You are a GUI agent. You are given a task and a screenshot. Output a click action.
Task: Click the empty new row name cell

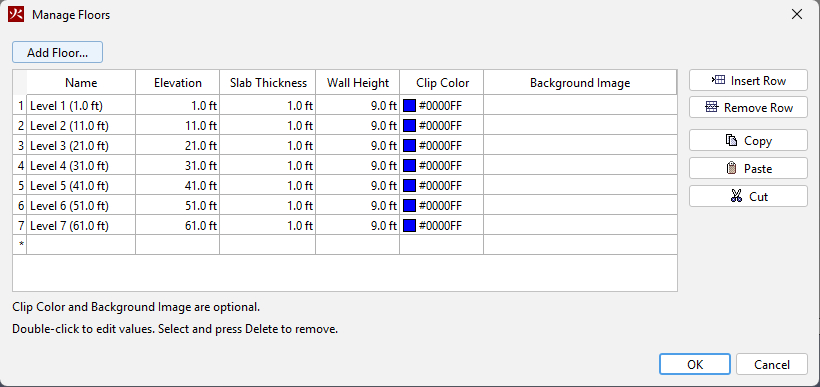81,244
